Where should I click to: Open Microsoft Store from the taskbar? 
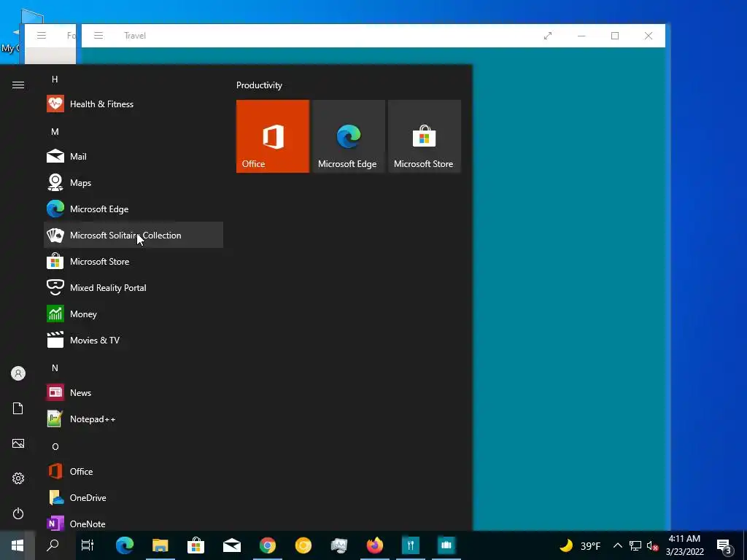[196, 545]
